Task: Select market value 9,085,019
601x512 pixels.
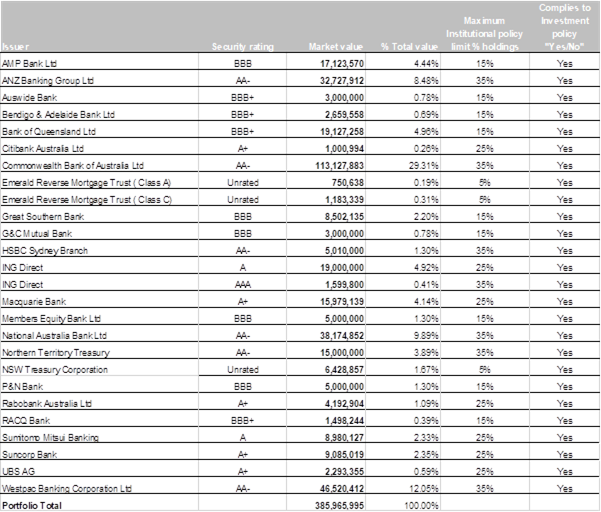Action: point(344,455)
